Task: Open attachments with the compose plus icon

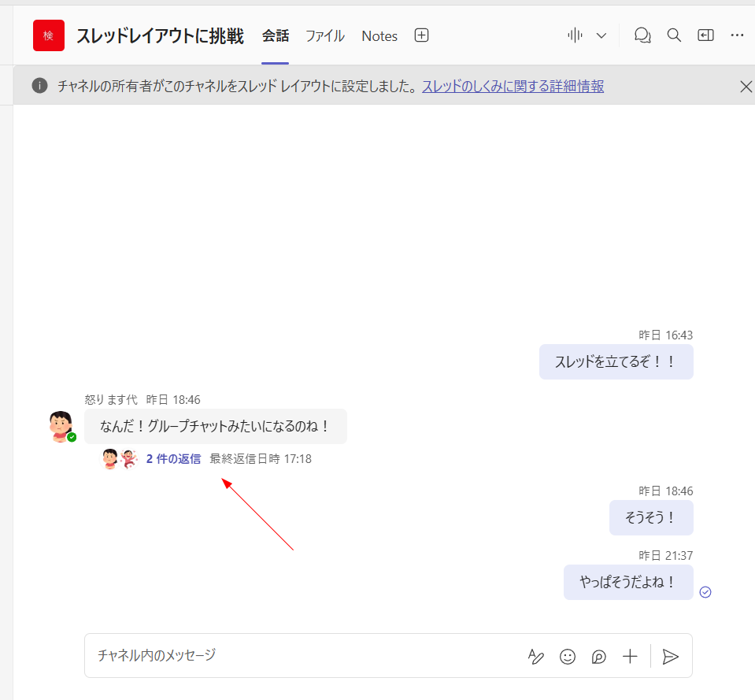Action: tap(630, 657)
